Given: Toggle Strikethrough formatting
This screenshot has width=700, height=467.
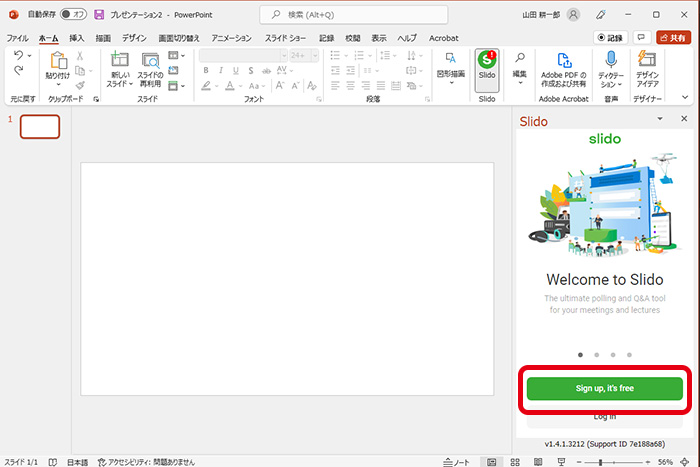Looking at the screenshot, I should click(x=266, y=71).
